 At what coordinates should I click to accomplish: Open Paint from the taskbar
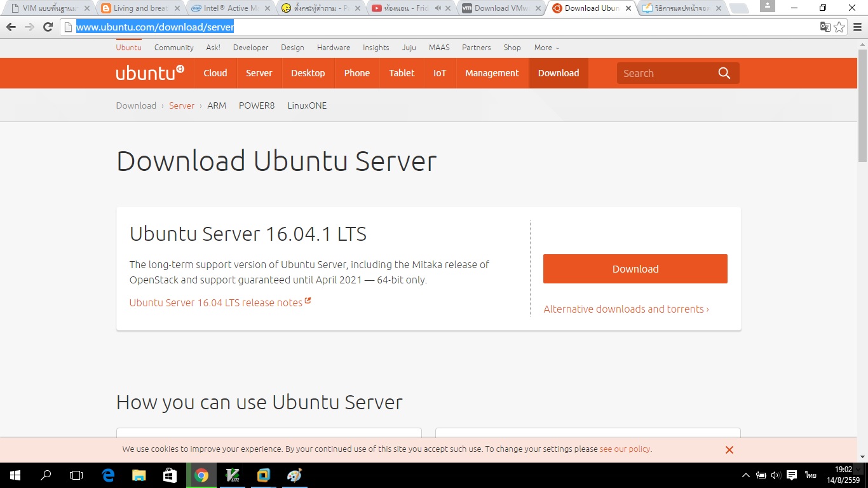[x=294, y=475]
